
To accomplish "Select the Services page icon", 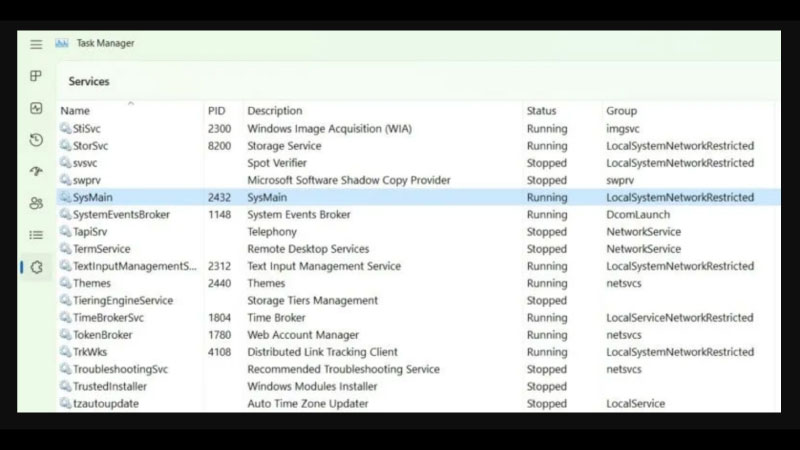I will tap(36, 267).
